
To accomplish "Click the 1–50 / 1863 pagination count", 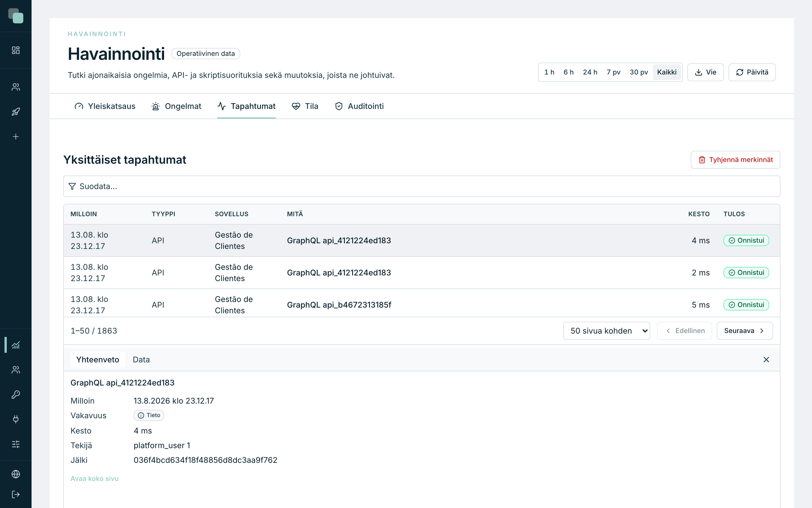I will [94, 331].
